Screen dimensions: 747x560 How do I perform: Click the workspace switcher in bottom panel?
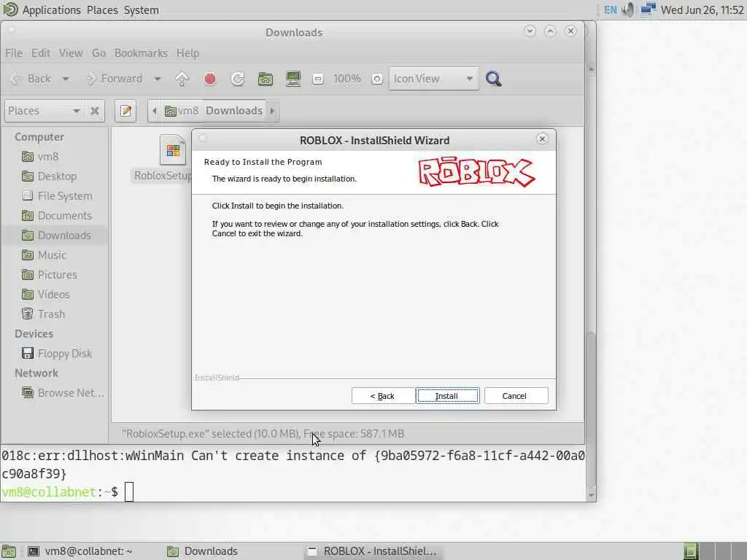click(714, 551)
